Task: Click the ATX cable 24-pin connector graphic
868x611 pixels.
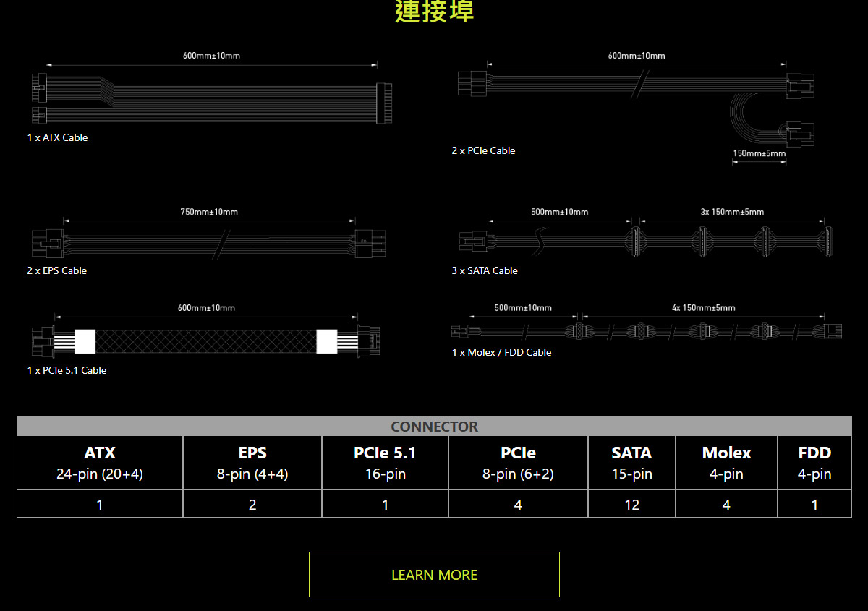Action: (x=386, y=101)
